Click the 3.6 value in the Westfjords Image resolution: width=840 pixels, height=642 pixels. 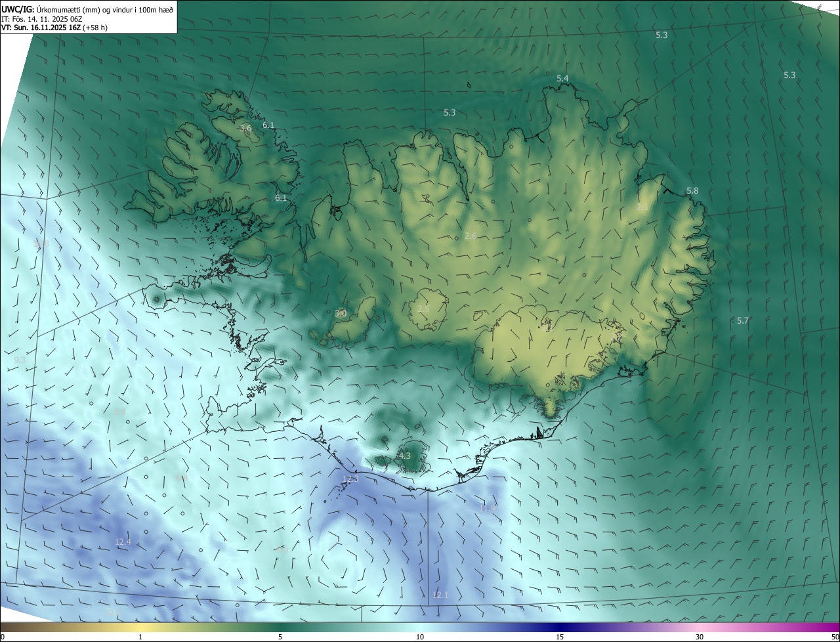[245, 129]
